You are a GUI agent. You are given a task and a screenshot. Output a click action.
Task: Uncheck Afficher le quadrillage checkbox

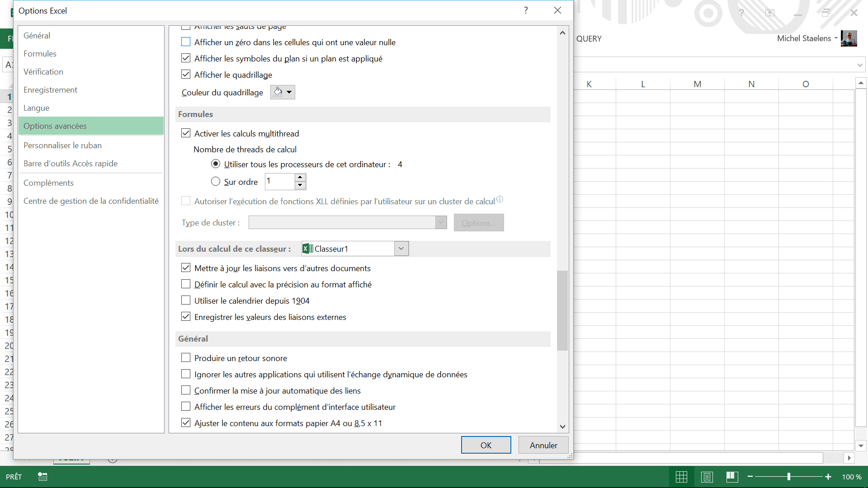coord(186,75)
